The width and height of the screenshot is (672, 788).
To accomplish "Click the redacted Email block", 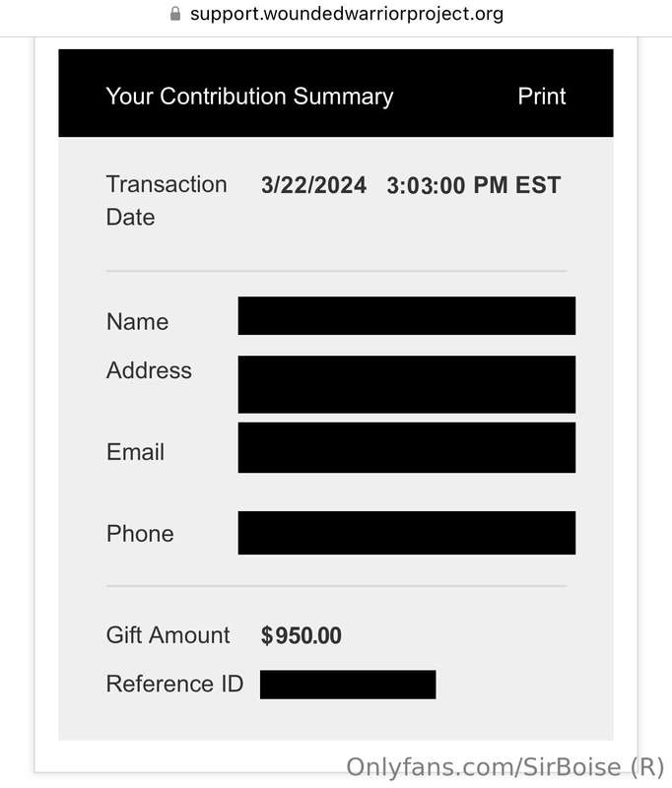I will click(x=407, y=447).
